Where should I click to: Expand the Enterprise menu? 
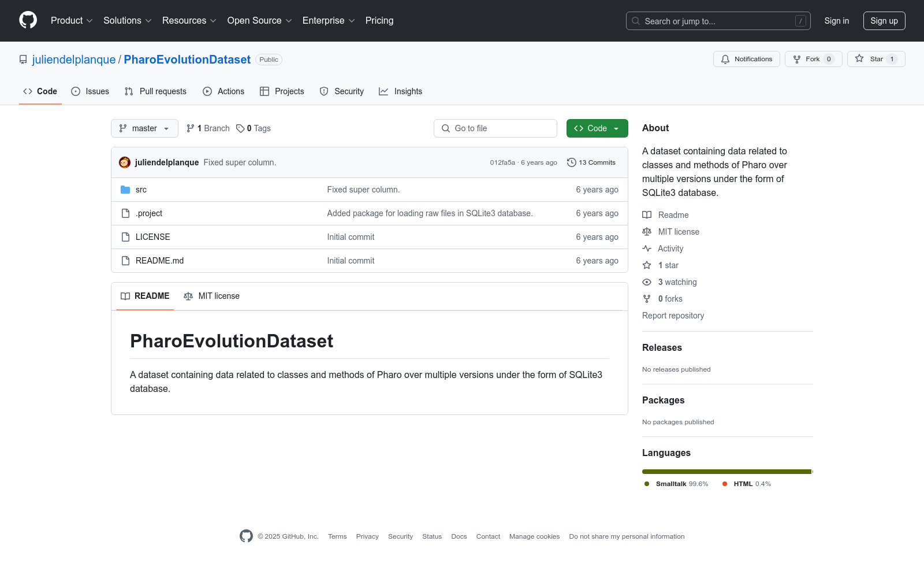tap(329, 21)
